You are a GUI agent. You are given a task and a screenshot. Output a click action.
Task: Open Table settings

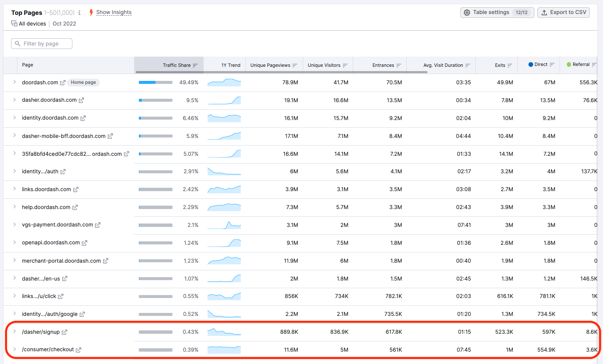click(x=497, y=12)
